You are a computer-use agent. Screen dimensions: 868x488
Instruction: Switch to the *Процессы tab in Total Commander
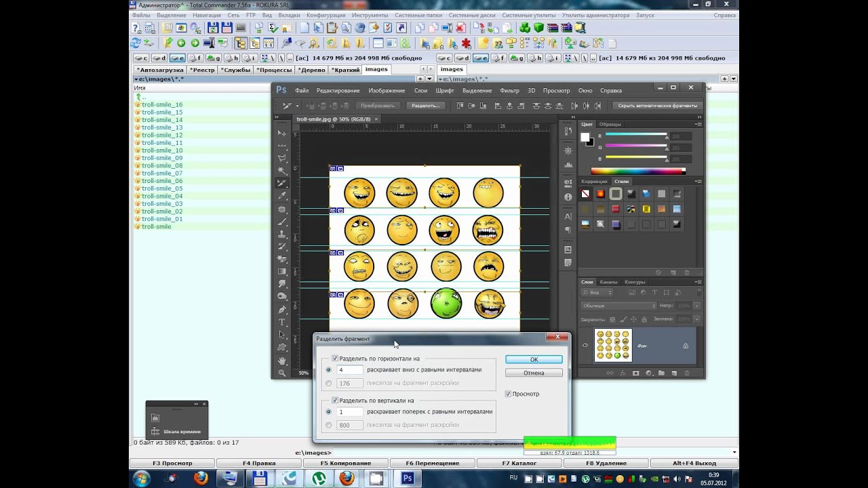(274, 70)
